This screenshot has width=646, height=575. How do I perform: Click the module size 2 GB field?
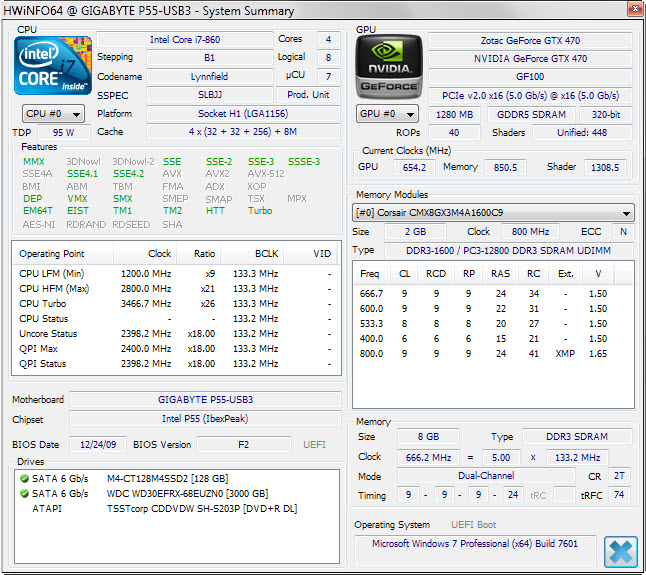(x=415, y=231)
